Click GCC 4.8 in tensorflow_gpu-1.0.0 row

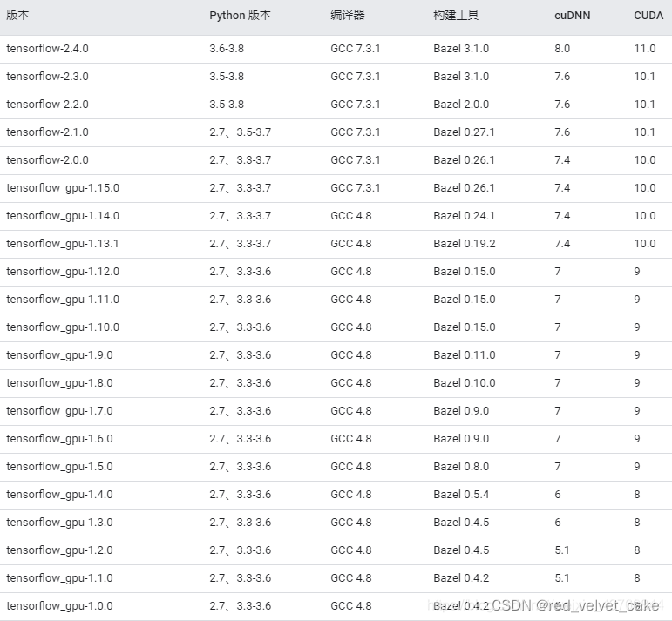click(x=351, y=605)
